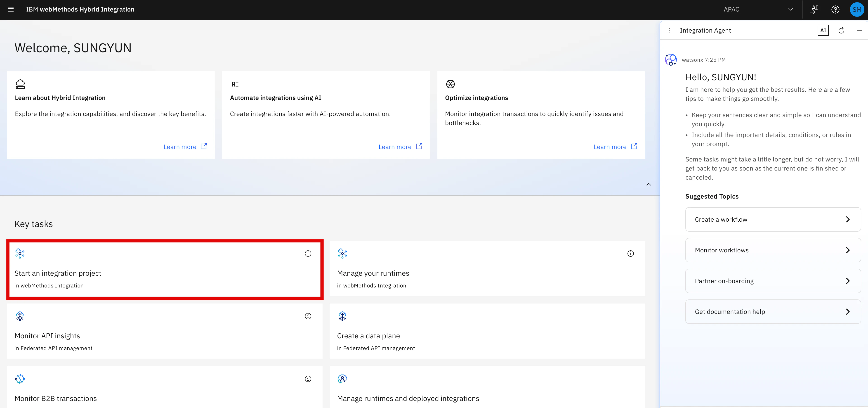The image size is (868, 408).
Task: Click the Integration Agent panel title
Action: [705, 30]
